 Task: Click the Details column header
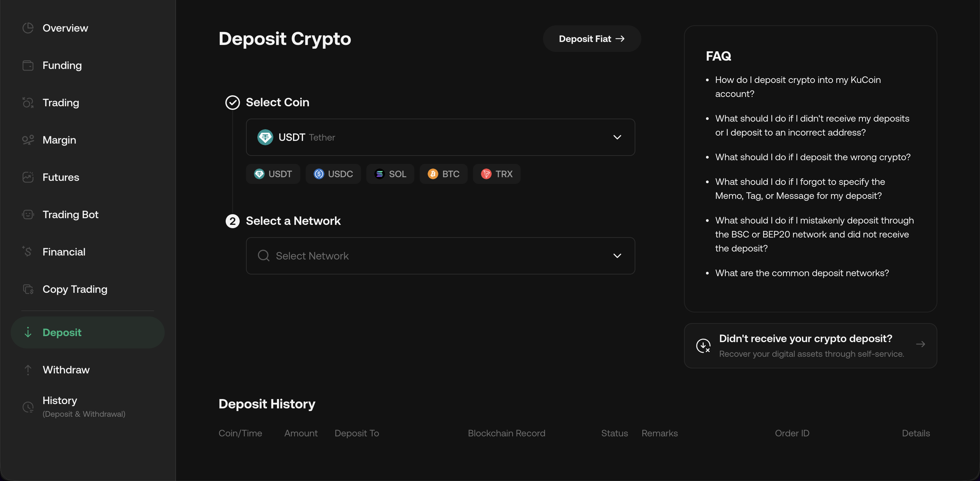916,433
